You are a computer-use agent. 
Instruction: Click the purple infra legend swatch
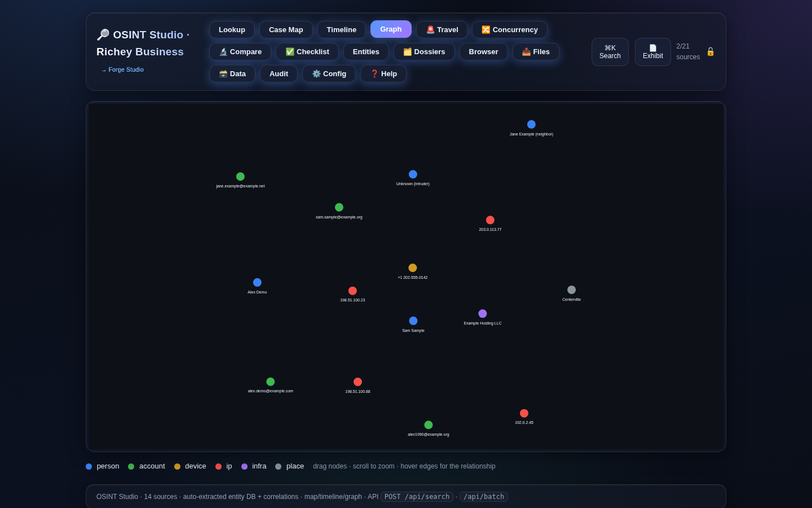point(244,467)
